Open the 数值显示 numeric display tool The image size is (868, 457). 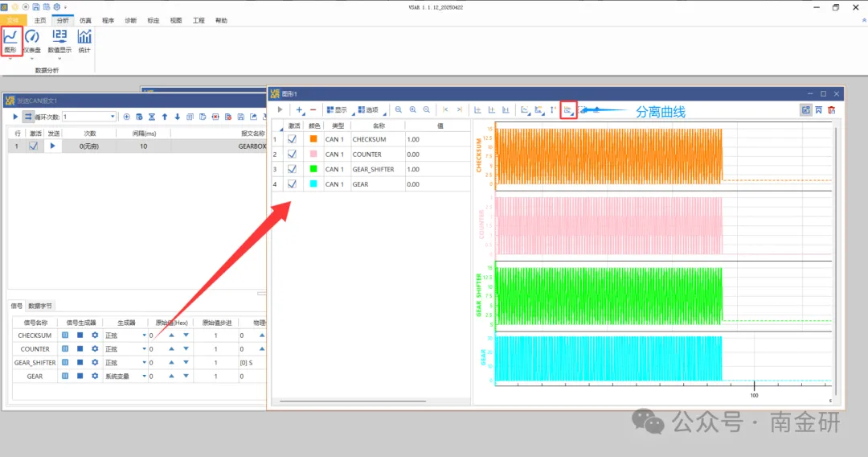(x=59, y=41)
